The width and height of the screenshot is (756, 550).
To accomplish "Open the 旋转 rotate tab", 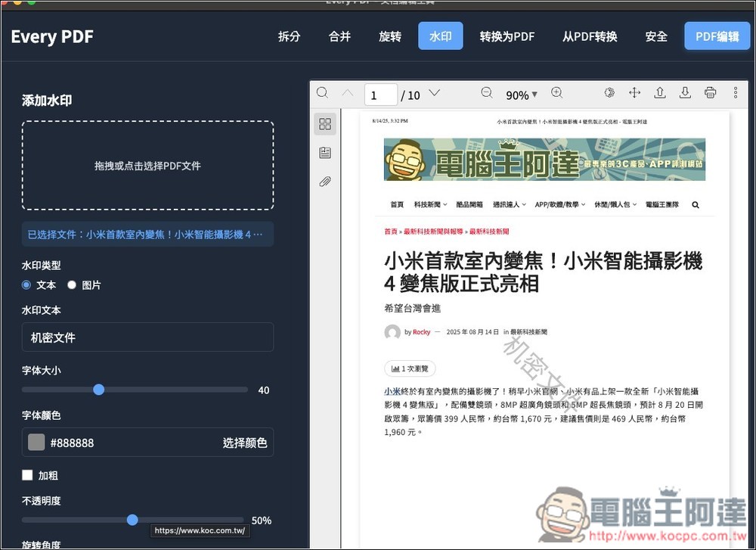I will (390, 36).
